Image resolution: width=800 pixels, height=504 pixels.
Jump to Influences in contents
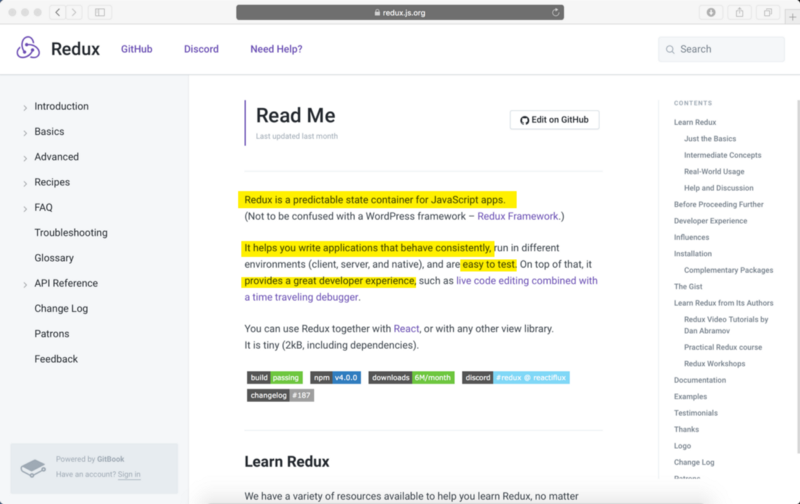tap(691, 237)
